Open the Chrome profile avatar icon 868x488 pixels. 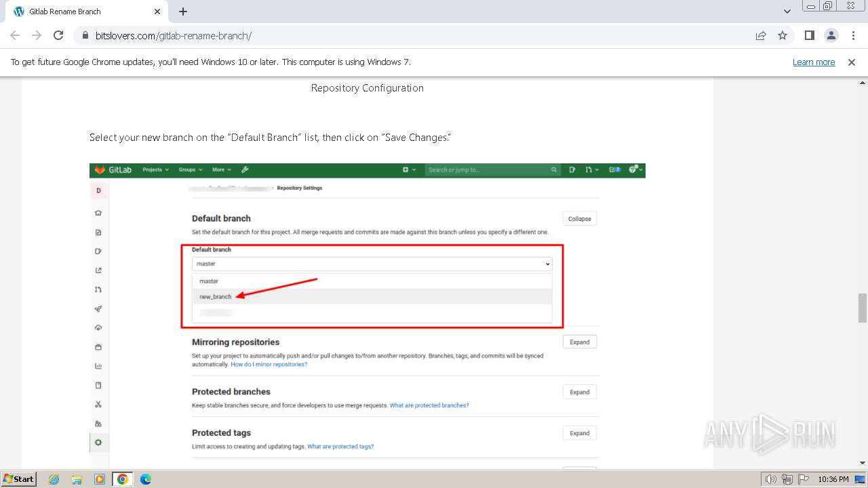[831, 35]
